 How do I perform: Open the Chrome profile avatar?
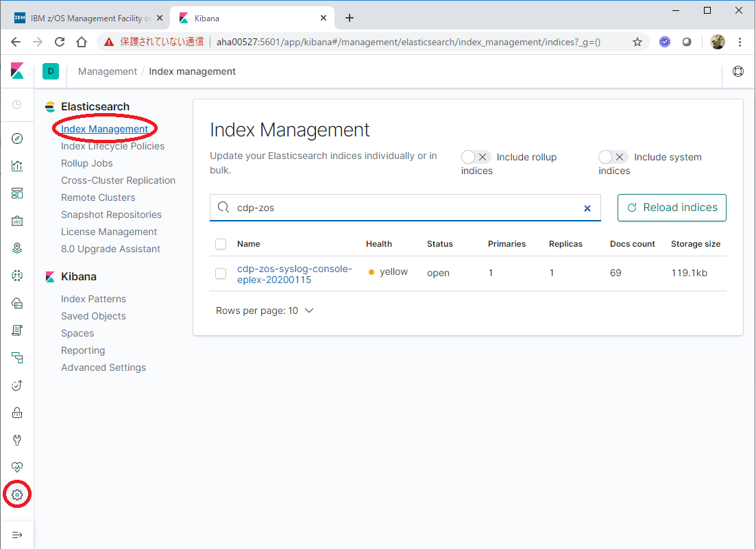(x=718, y=42)
